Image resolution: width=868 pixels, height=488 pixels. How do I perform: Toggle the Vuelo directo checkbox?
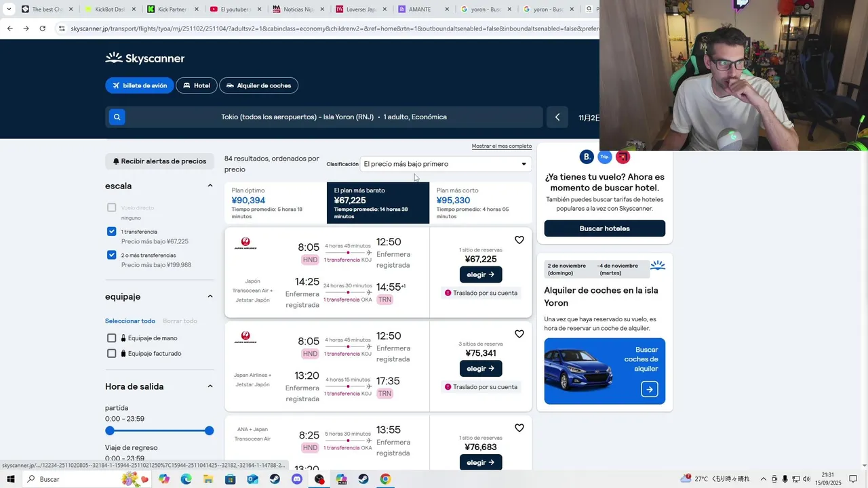pyautogui.click(x=112, y=207)
